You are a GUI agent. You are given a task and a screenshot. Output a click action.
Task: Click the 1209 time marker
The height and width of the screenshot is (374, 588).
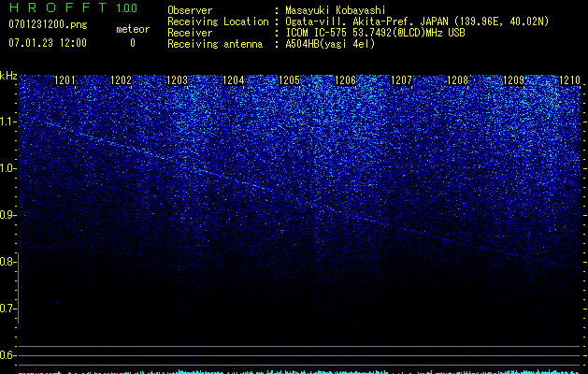[514, 80]
